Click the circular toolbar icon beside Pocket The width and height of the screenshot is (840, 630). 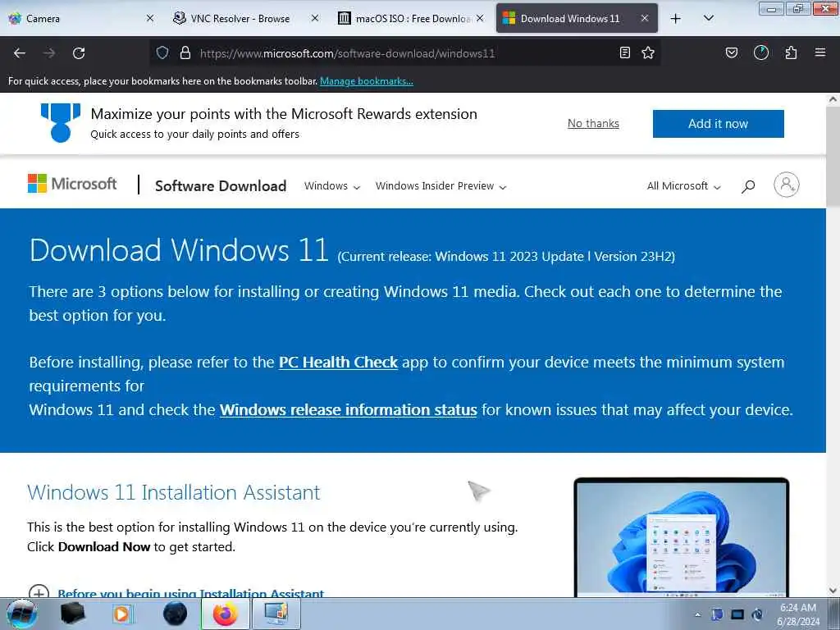[761, 52]
